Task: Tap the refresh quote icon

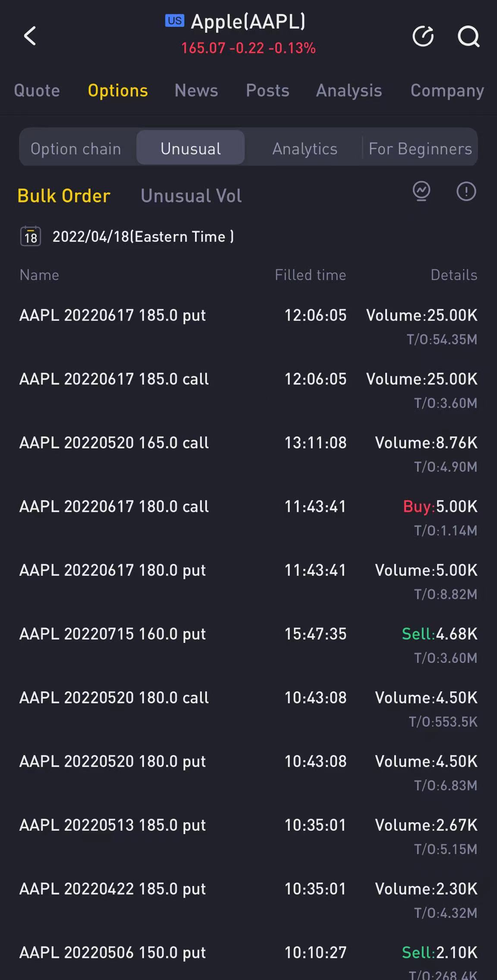Action: (x=423, y=36)
